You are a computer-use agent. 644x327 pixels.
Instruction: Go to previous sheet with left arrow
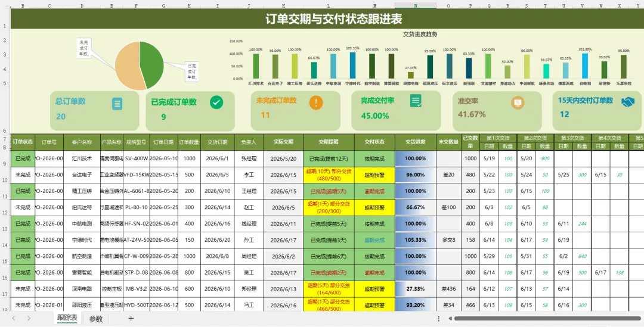coord(14,319)
